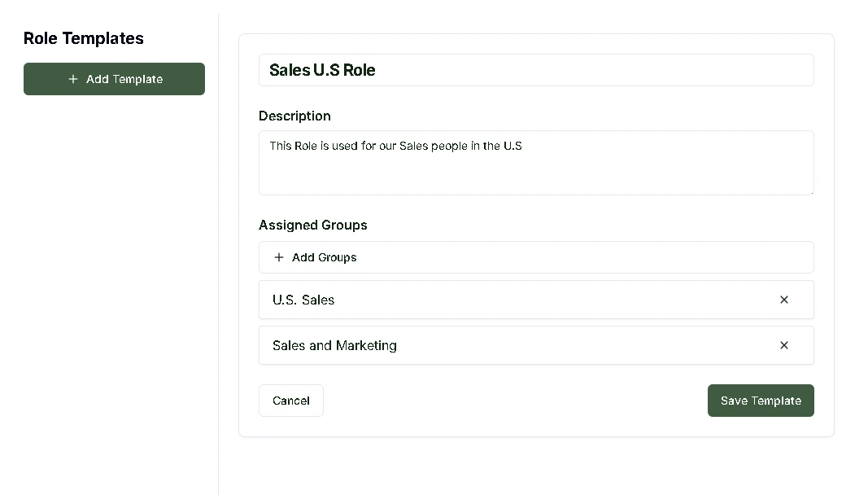This screenshot has width=868, height=495.
Task: Save the template
Action: click(x=761, y=401)
